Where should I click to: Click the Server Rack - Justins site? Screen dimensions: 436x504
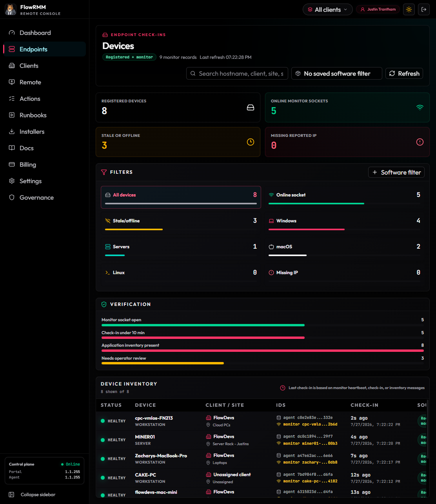click(x=231, y=444)
